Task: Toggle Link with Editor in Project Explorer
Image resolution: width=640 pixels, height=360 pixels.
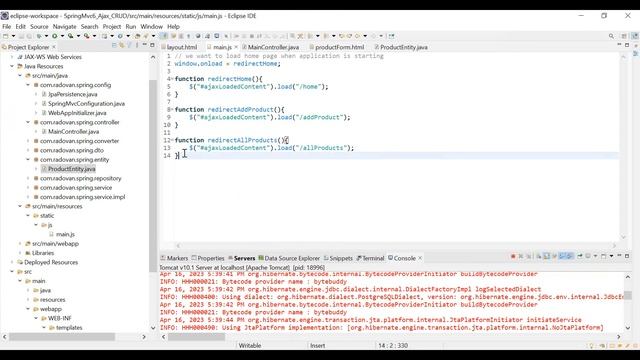Action: 122,45
